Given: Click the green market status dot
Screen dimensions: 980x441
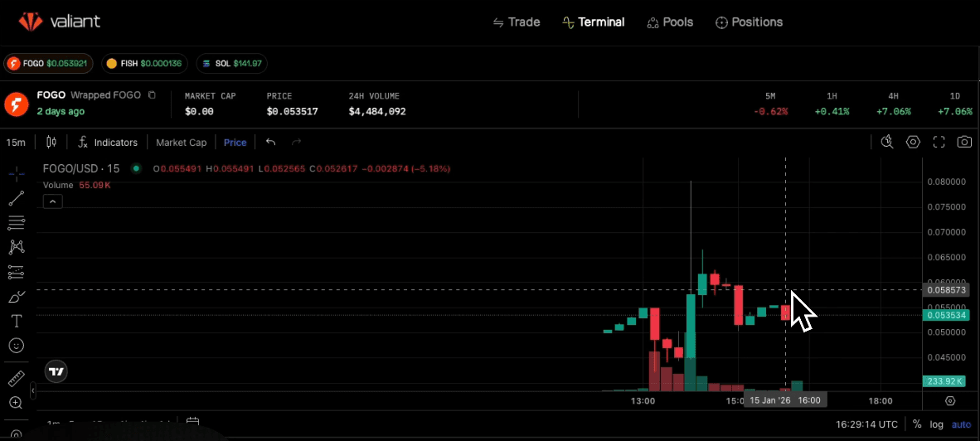Looking at the screenshot, I should [x=136, y=168].
